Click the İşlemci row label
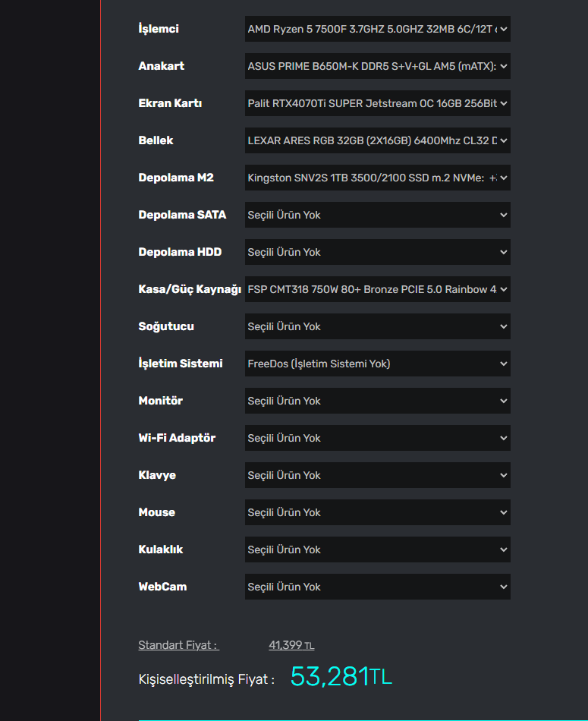Screen dimensions: 588x721 (159, 29)
